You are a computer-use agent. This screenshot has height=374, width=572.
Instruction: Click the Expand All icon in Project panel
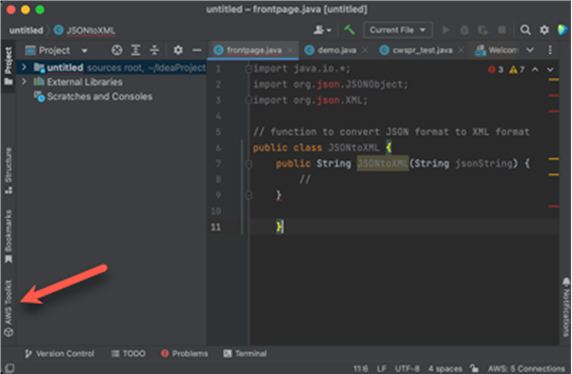(136, 50)
